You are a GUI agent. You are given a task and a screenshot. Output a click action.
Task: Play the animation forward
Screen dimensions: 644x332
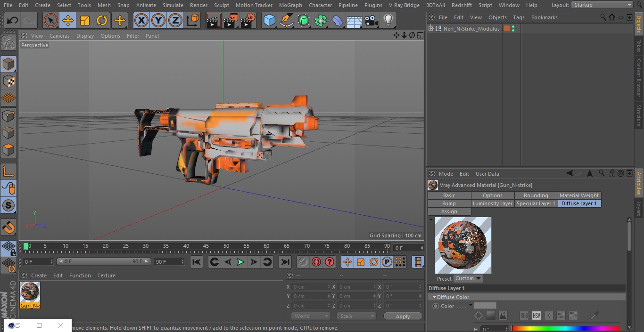click(x=240, y=262)
